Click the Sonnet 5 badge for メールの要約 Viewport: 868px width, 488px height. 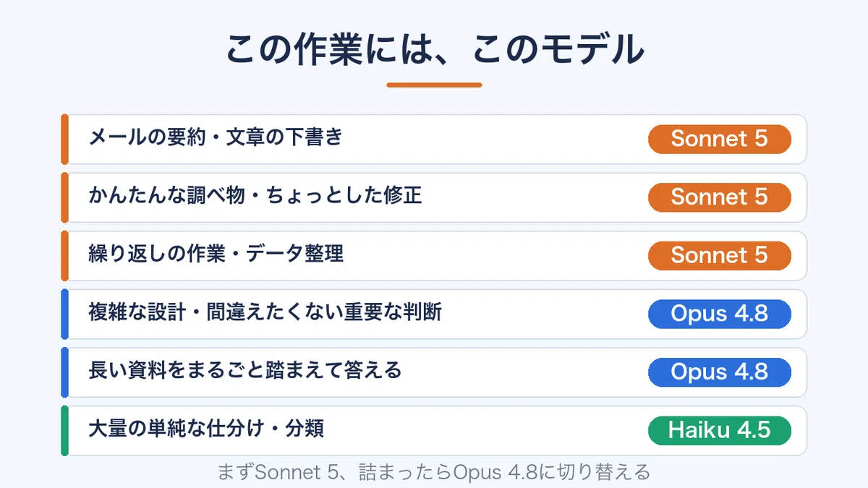(719, 139)
